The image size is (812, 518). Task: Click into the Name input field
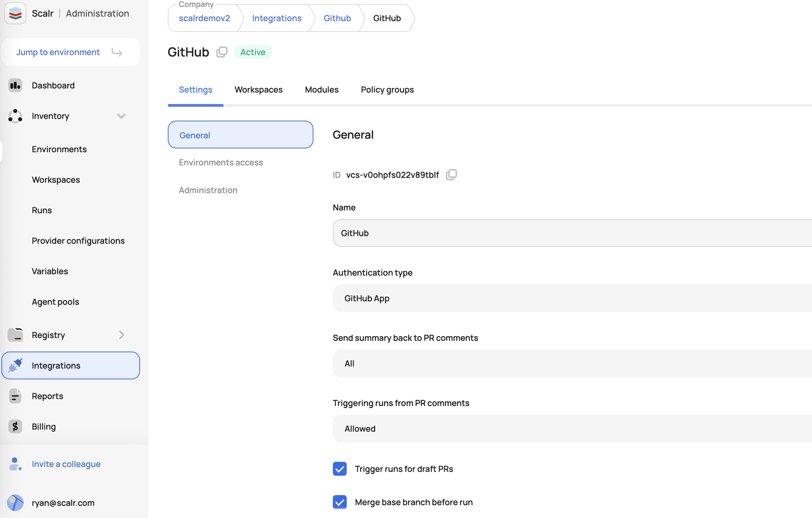pyautogui.click(x=572, y=233)
